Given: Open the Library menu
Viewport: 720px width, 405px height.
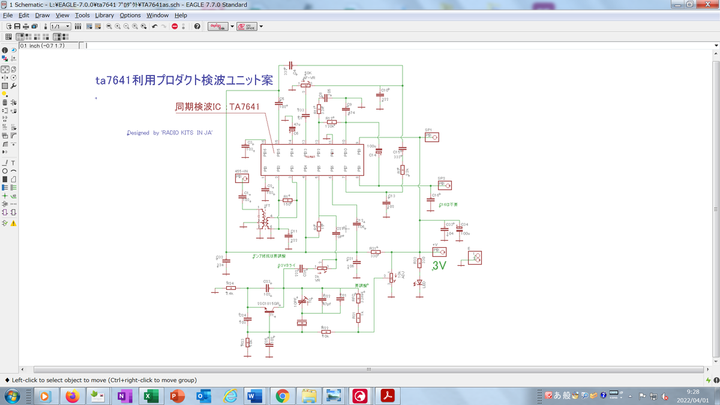Looking at the screenshot, I should [x=104, y=15].
